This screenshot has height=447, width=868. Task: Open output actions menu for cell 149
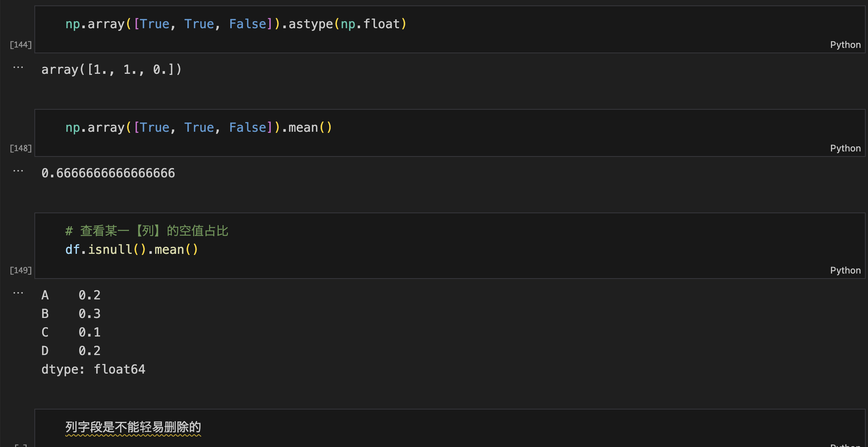[18, 293]
